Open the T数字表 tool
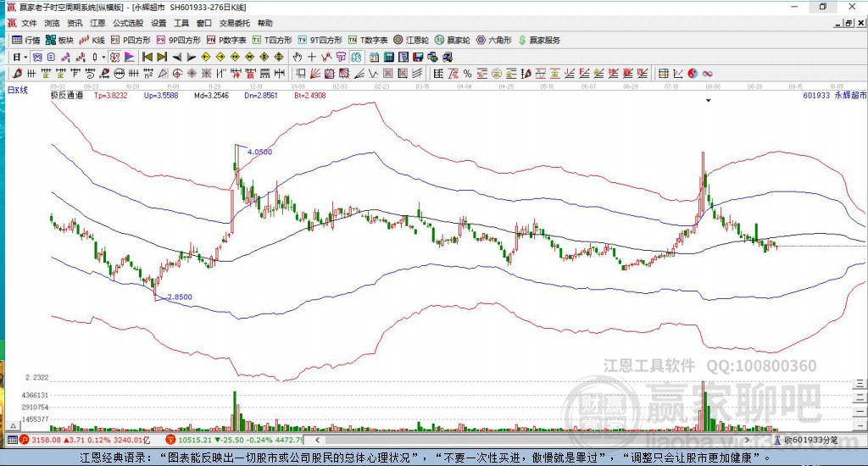Screen dimensions: 868x466 tap(368, 40)
